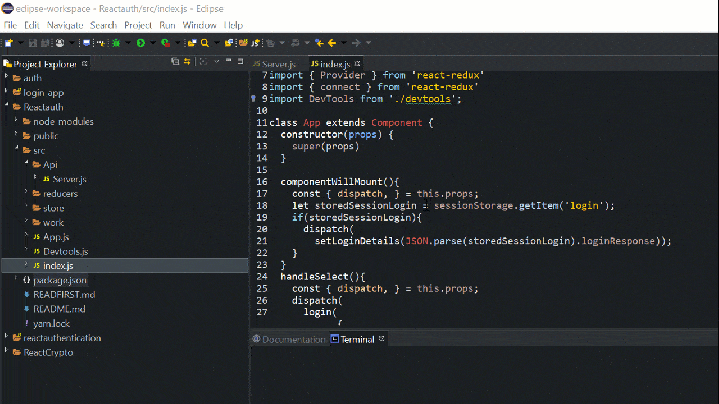Click the bookmark marker on line 9

[253, 99]
